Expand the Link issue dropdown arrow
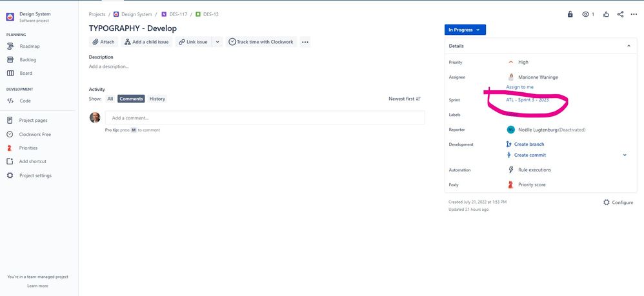644x296 pixels. [217, 42]
